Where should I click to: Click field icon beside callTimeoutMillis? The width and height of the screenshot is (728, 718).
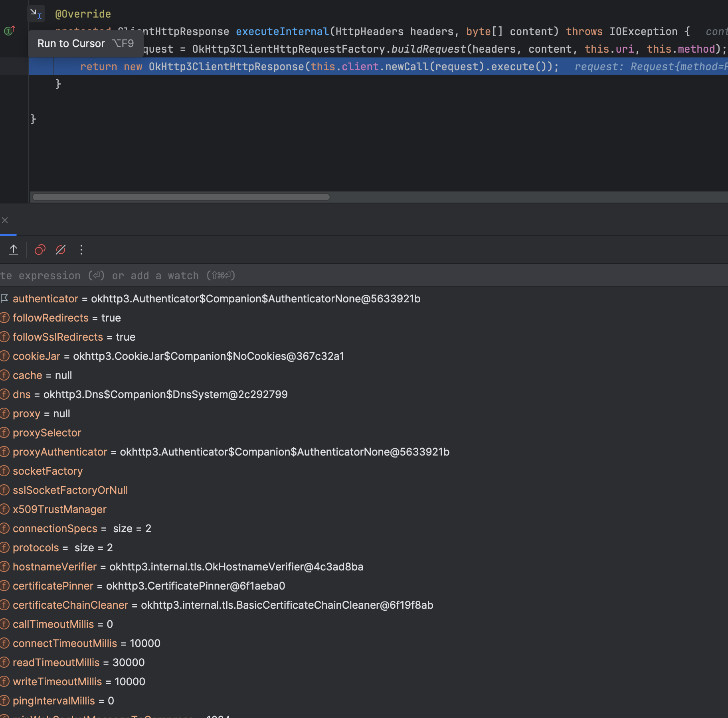tap(4, 624)
